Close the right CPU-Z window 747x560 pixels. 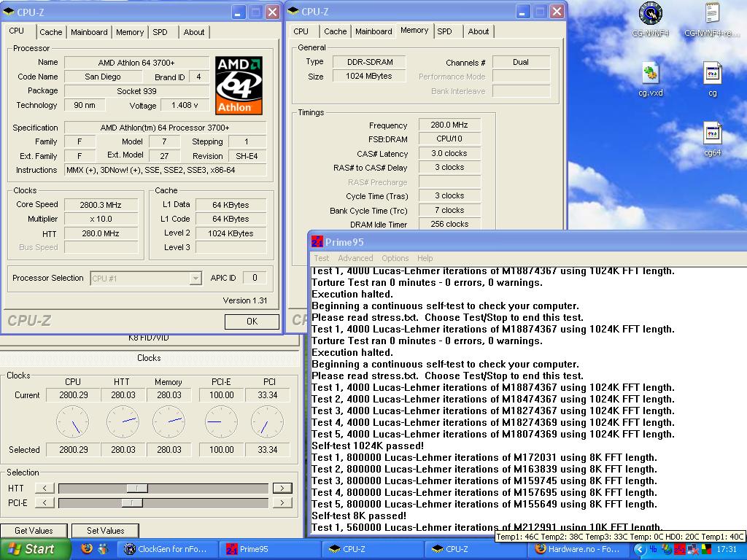click(557, 12)
